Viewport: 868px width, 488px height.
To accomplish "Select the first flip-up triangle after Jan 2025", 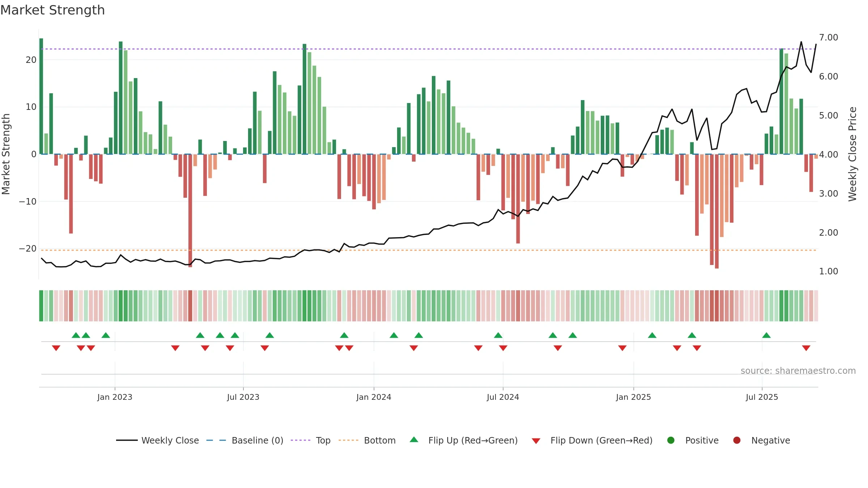I will tap(652, 335).
